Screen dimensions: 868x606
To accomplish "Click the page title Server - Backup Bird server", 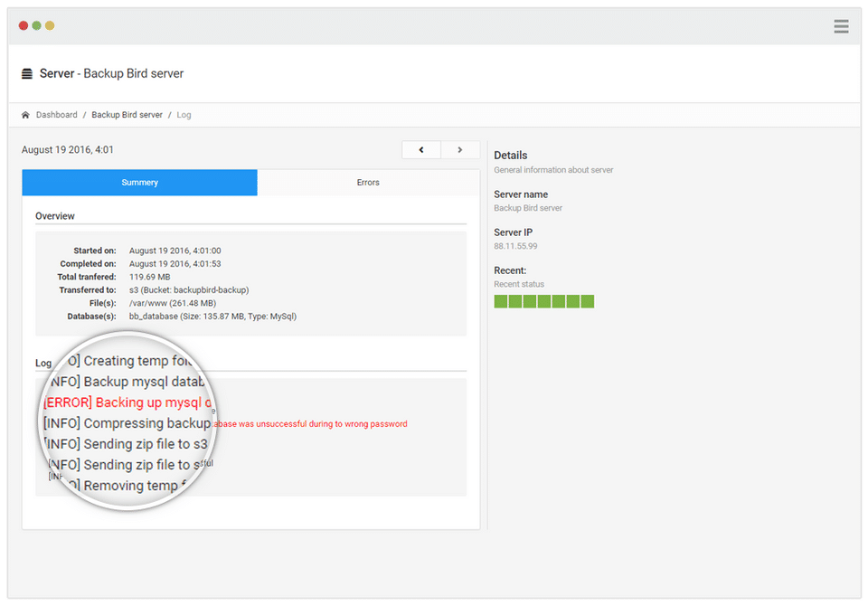I will (x=111, y=73).
